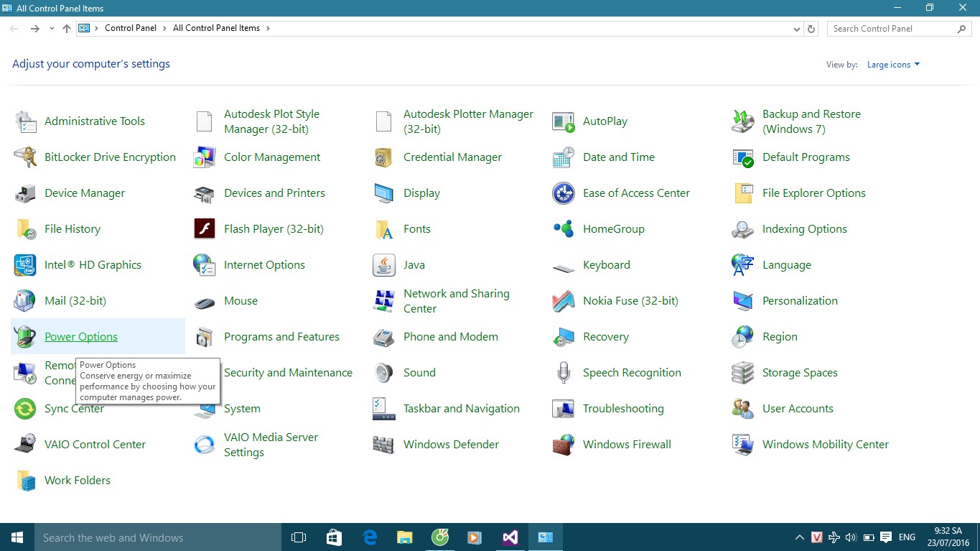Open the Personalization link

pyautogui.click(x=800, y=301)
